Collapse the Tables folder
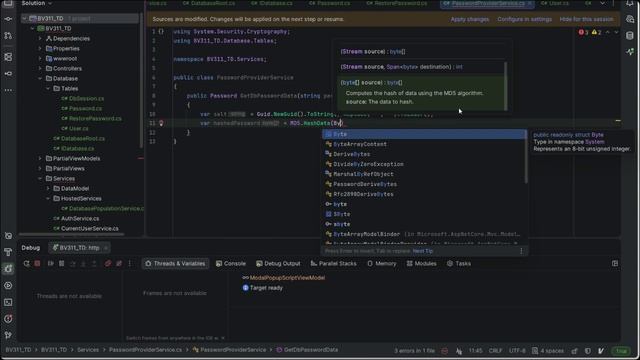Image resolution: width=640 pixels, height=360 pixels. pos(48,89)
